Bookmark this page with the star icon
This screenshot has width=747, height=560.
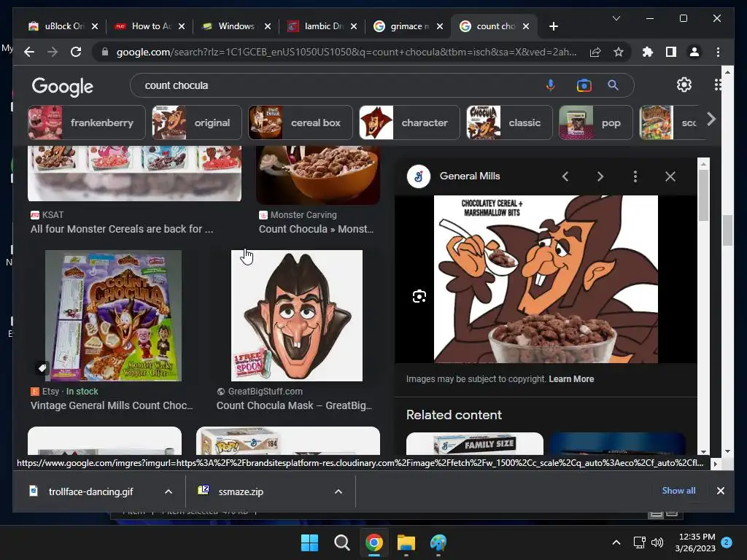pyautogui.click(x=619, y=52)
